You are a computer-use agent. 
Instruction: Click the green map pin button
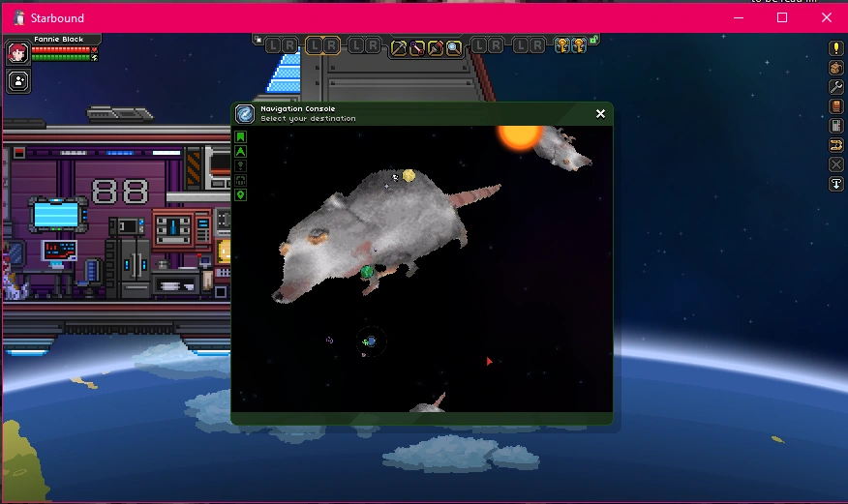click(241, 195)
